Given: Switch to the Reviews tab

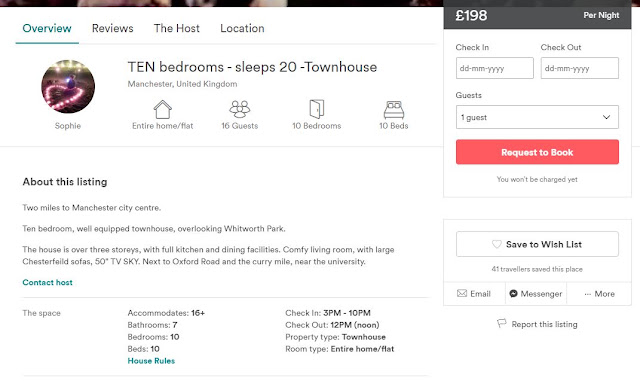Looking at the screenshot, I should (113, 28).
